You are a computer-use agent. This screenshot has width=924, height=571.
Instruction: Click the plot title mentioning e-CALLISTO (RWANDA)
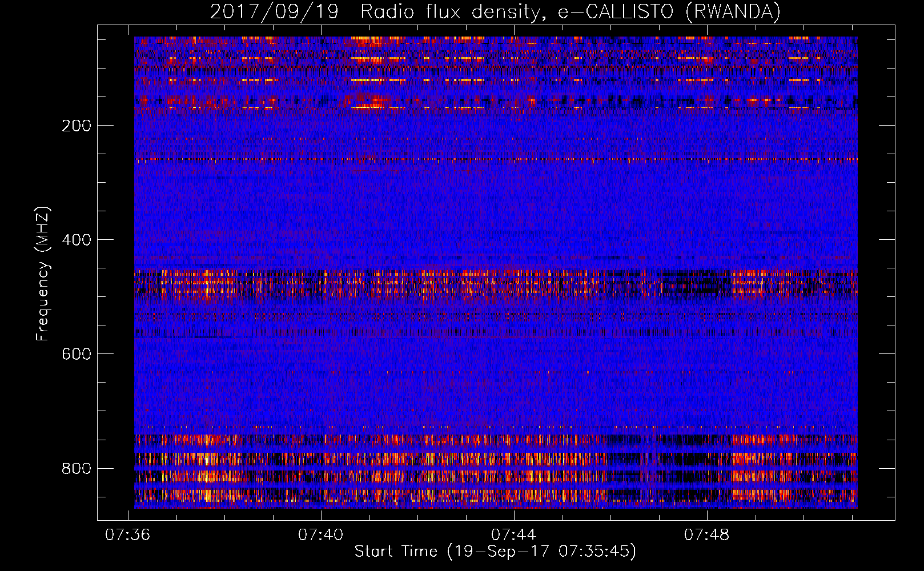(x=495, y=11)
